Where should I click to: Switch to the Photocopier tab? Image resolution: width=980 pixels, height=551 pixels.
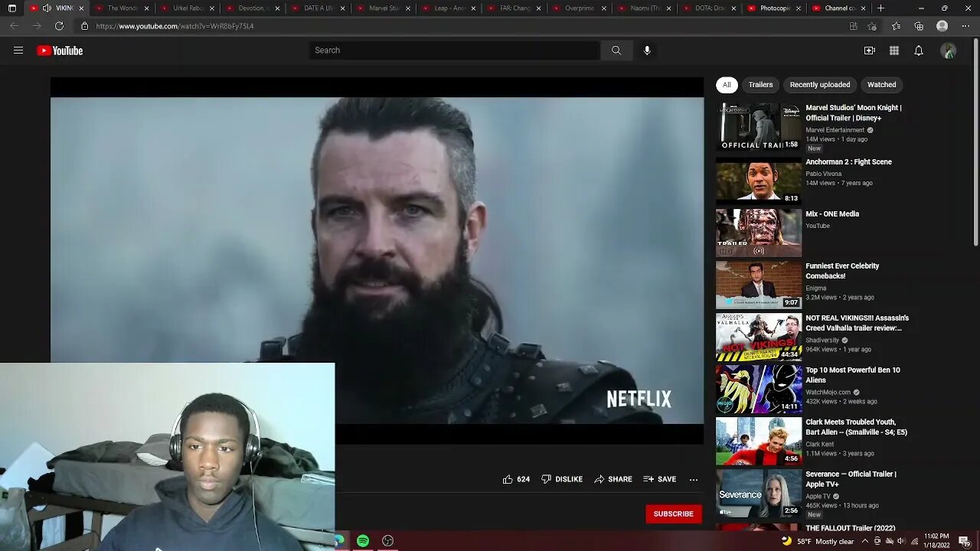coord(774,8)
